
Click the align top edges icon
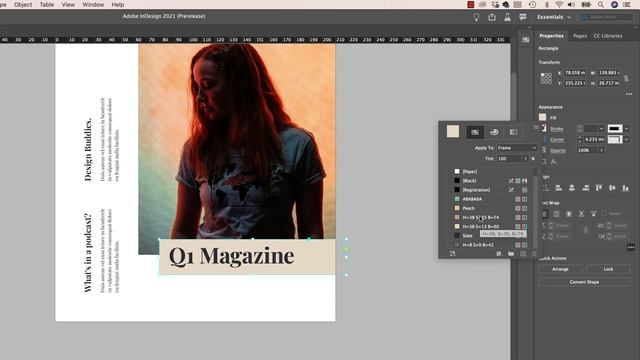pos(598,188)
